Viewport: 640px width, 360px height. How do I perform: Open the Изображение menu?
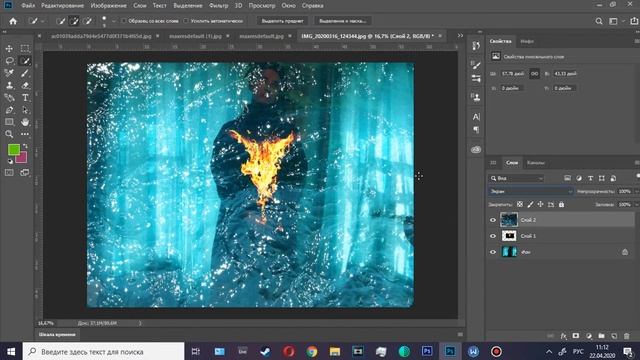pos(109,6)
